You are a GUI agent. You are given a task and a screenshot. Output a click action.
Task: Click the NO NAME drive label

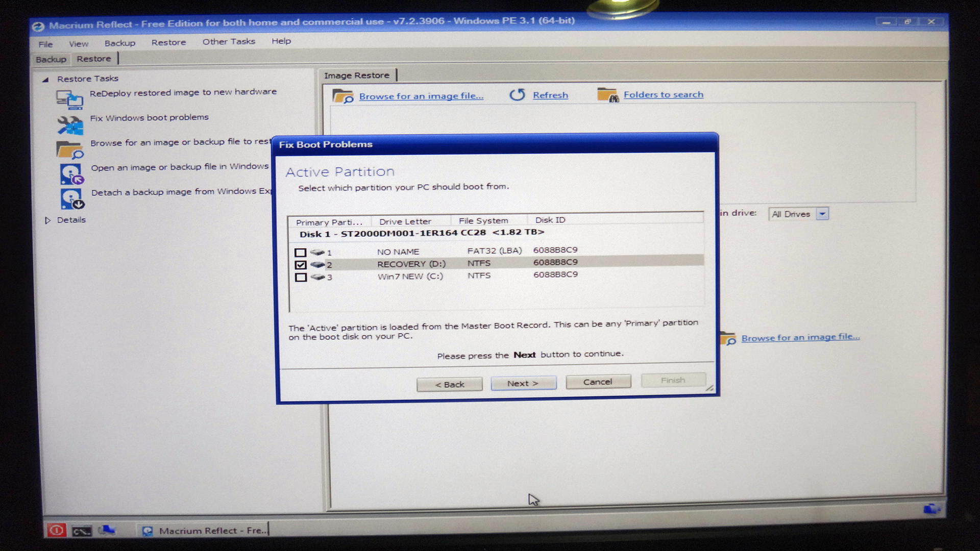coord(398,252)
